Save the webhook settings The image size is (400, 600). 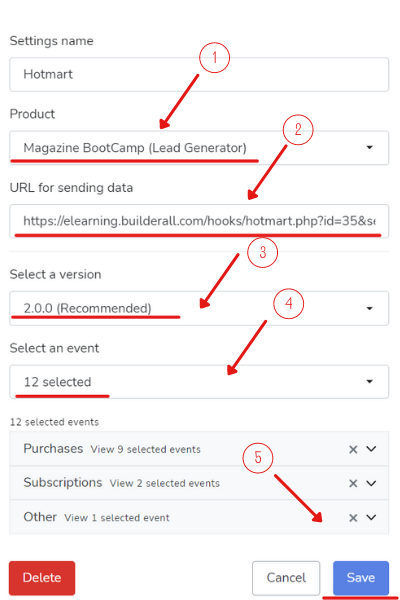coord(361,577)
